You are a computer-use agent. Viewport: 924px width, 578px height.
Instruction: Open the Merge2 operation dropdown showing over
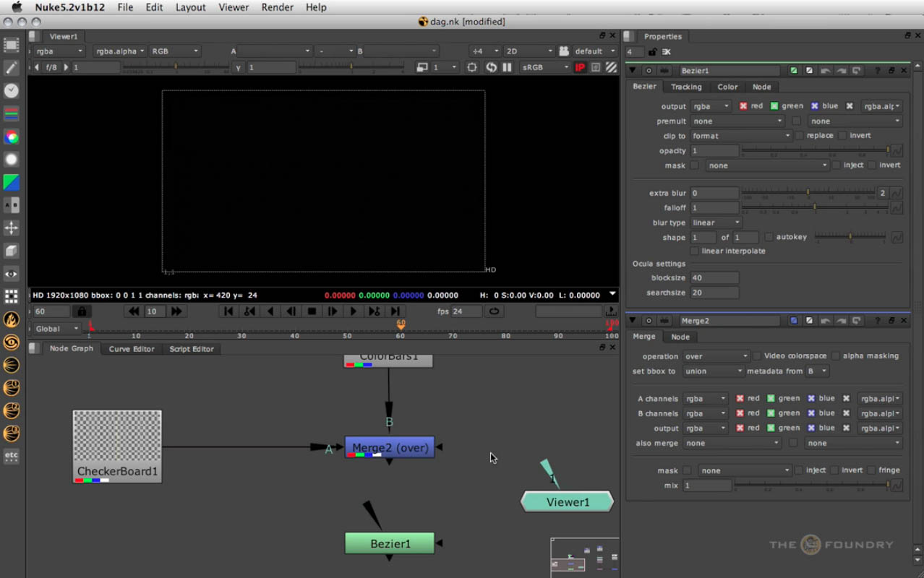click(715, 355)
